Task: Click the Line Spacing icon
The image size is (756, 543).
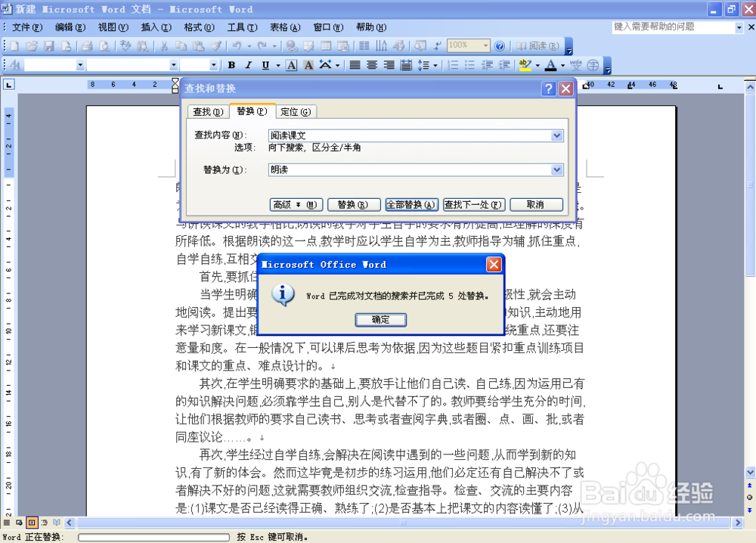Action: click(x=423, y=64)
